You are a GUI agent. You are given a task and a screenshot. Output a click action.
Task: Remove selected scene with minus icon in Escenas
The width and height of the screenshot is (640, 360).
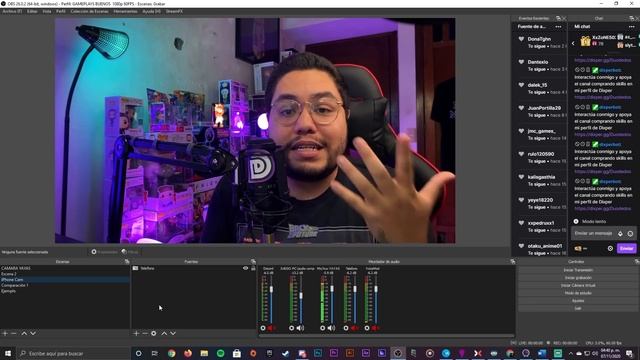tap(14, 333)
